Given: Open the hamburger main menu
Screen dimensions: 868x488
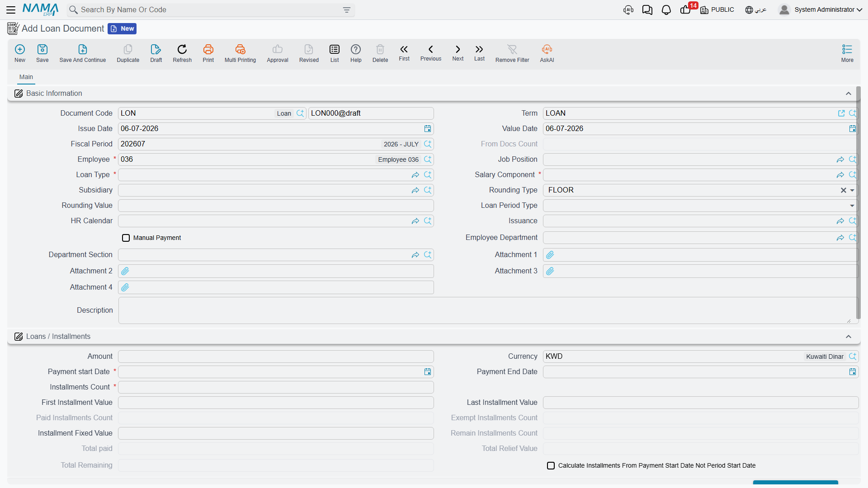Looking at the screenshot, I should pyautogui.click(x=11, y=10).
